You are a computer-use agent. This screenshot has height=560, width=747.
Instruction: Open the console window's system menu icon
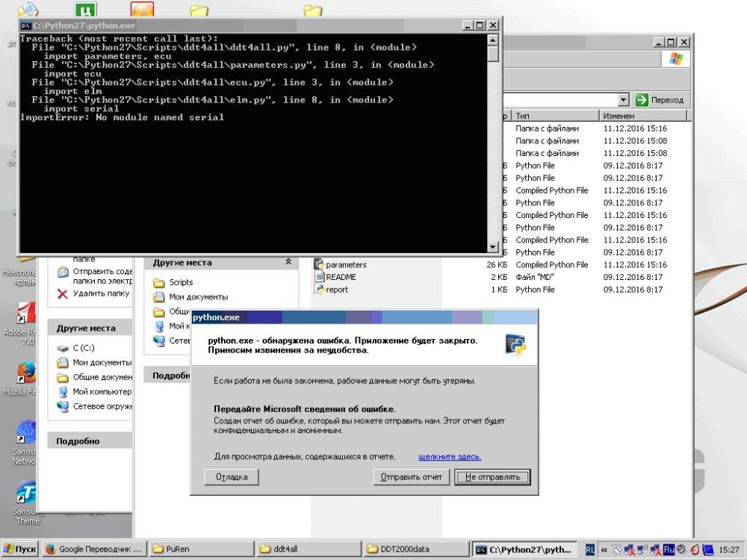pos(25,25)
